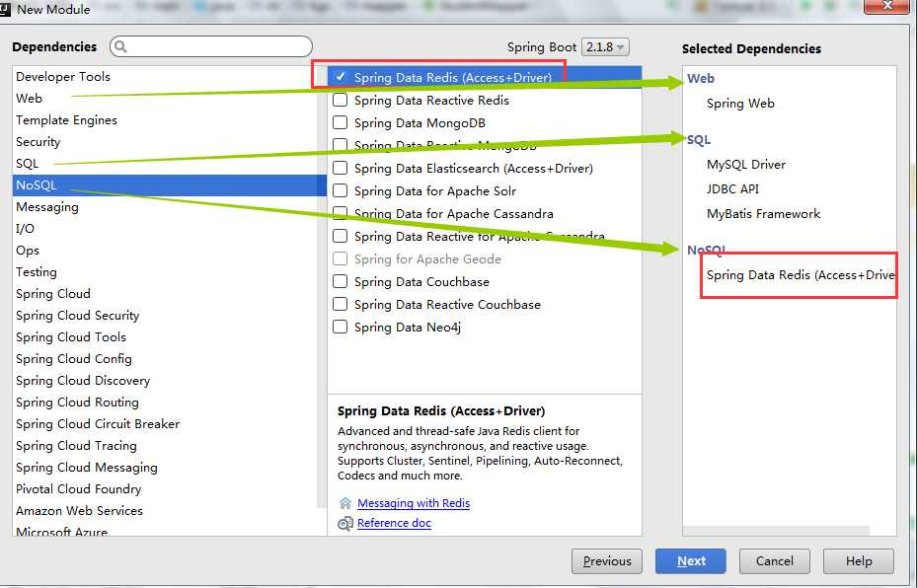
Task: Check Spring Data Reactive Couchbase
Action: [x=341, y=305]
